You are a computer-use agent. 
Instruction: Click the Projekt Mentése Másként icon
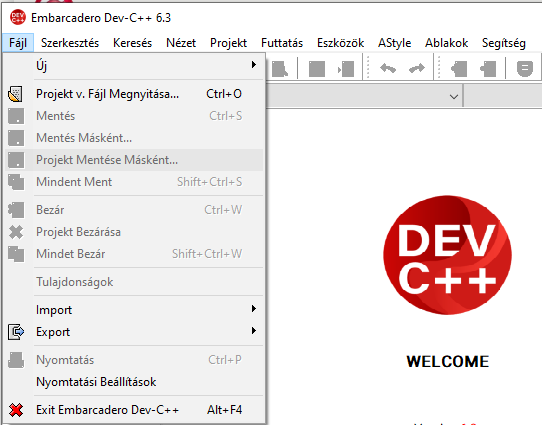16,160
